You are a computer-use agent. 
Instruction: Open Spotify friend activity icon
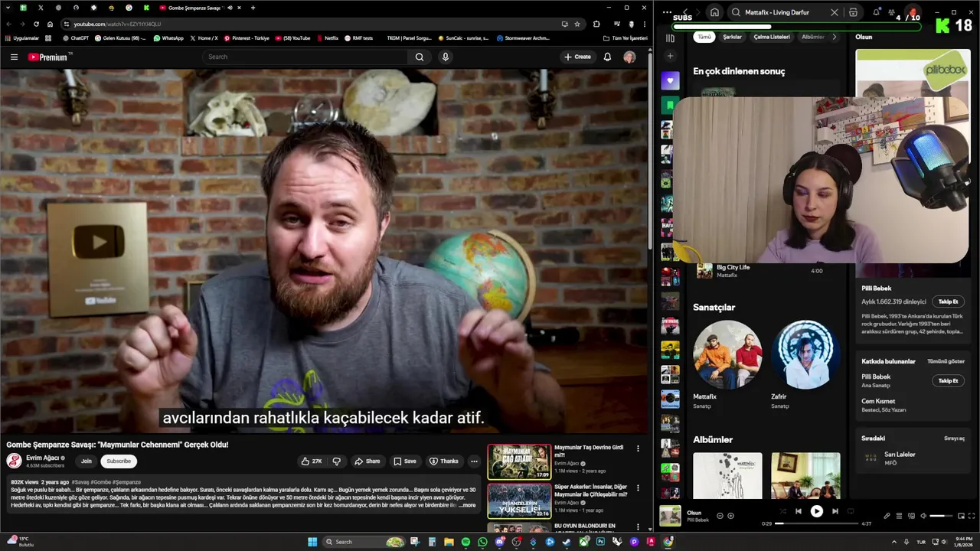tap(892, 12)
